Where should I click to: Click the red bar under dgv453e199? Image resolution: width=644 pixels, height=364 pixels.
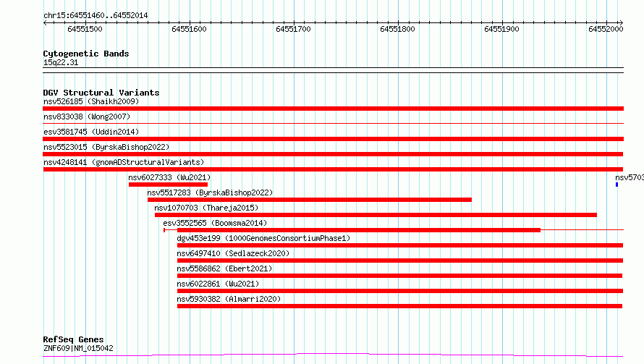point(400,245)
